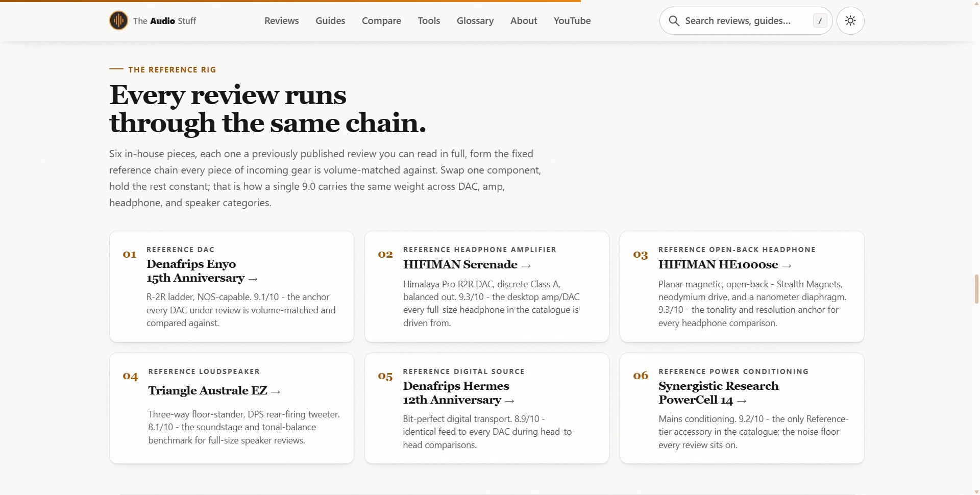Screen dimensions: 980x495
Task: Click the 03 number on Open-Back Headphone card
Action: (x=641, y=255)
